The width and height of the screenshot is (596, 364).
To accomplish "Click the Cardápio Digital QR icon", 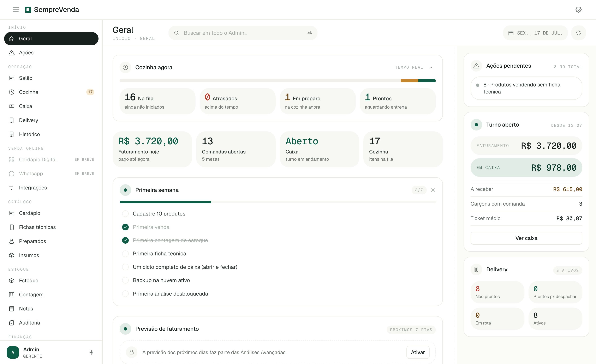I will [12, 159].
